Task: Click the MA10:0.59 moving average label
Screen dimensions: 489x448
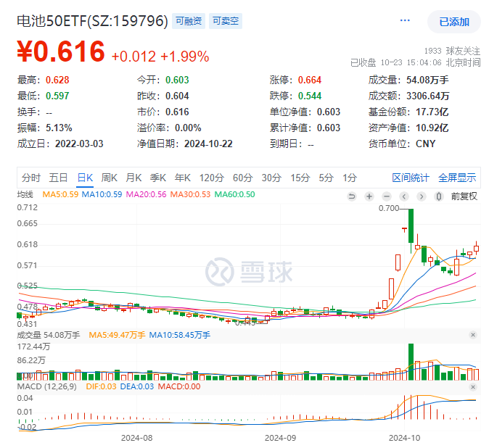Action: [102, 194]
